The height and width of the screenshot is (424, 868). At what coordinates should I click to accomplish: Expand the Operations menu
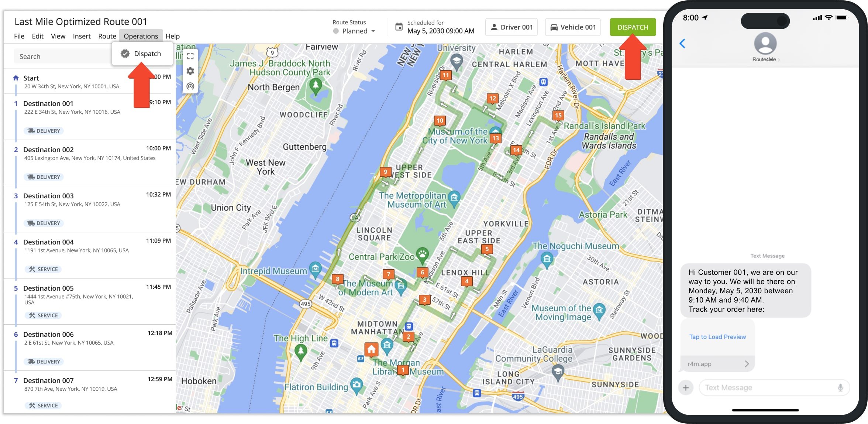click(141, 35)
